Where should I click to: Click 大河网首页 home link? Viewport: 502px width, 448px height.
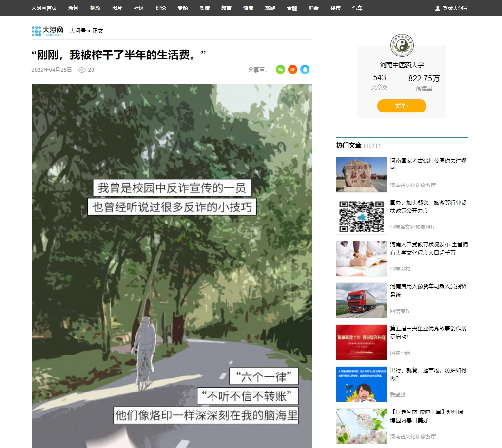point(44,8)
